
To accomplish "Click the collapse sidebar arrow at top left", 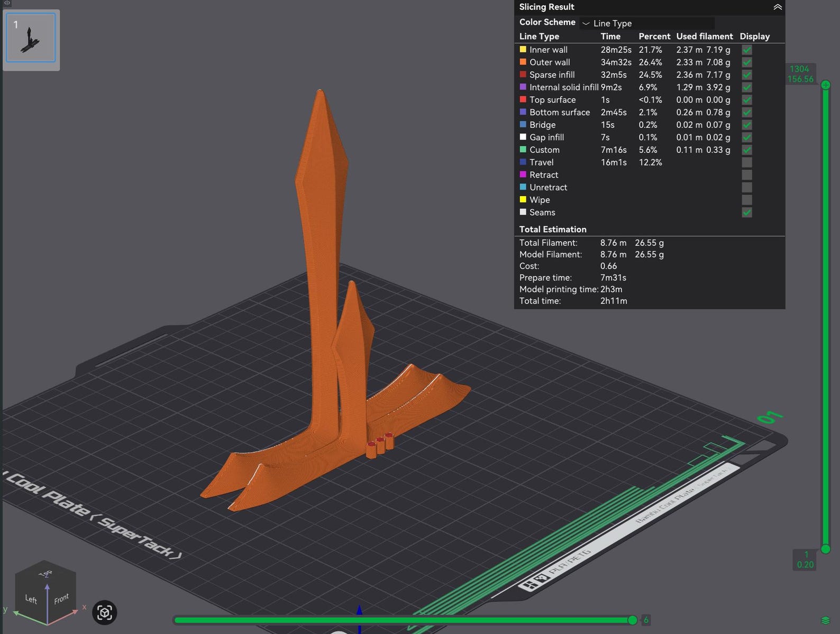I will 7,3.
